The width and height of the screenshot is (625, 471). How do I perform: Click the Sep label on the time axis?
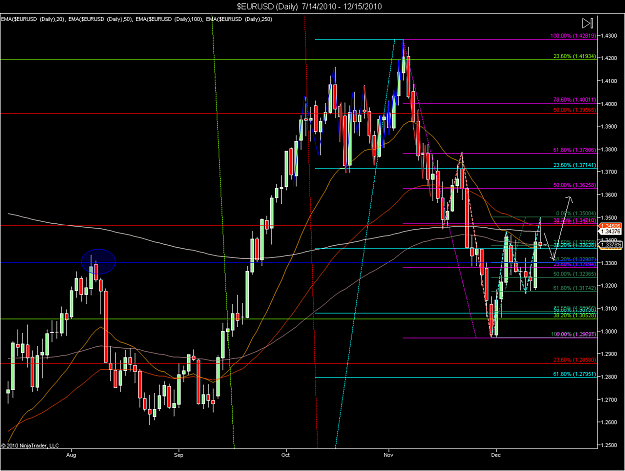(179, 455)
